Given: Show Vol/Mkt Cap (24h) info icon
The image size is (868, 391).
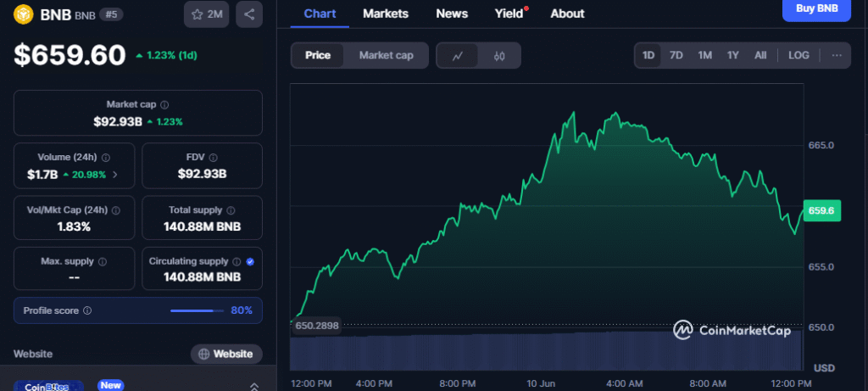Looking at the screenshot, I should click(x=116, y=210).
